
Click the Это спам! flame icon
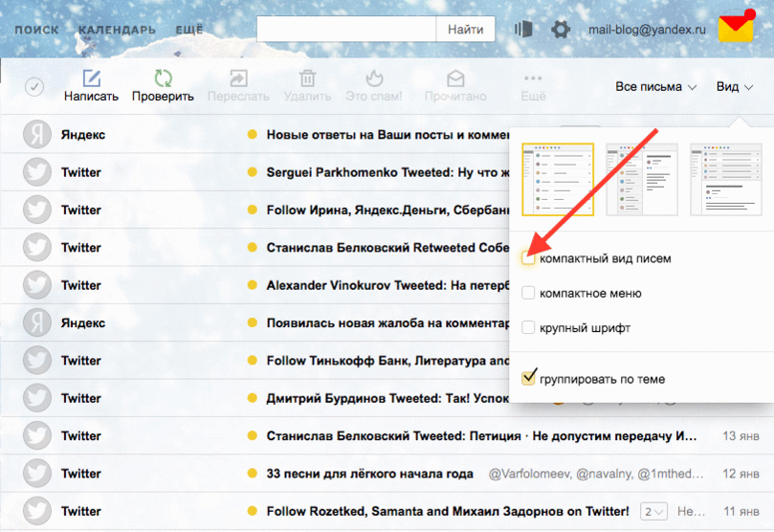coord(374,78)
